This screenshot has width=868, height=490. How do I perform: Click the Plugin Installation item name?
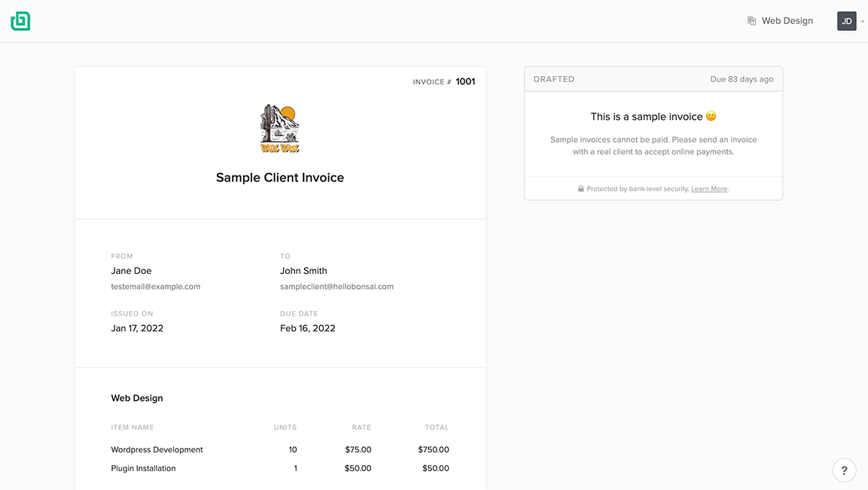click(x=143, y=468)
